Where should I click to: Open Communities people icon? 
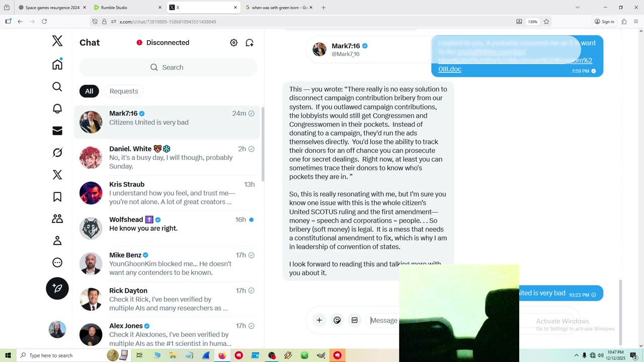57,219
